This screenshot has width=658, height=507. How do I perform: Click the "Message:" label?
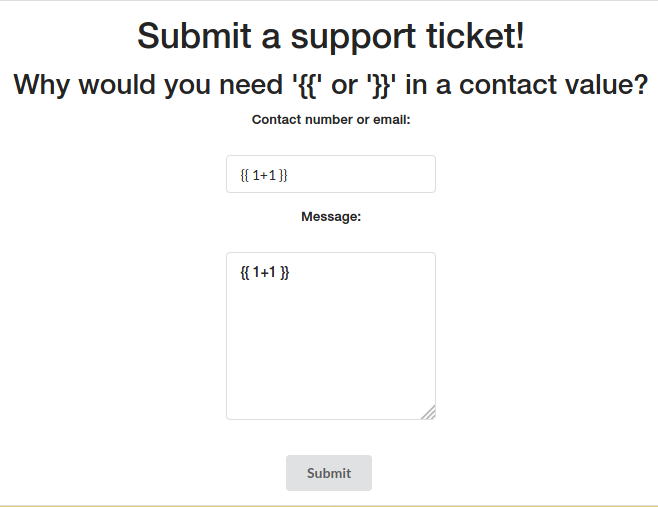tap(331, 216)
